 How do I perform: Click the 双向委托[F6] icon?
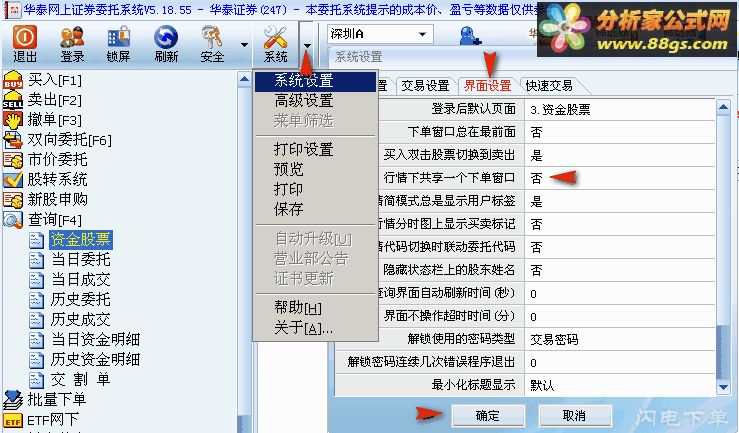(13, 140)
